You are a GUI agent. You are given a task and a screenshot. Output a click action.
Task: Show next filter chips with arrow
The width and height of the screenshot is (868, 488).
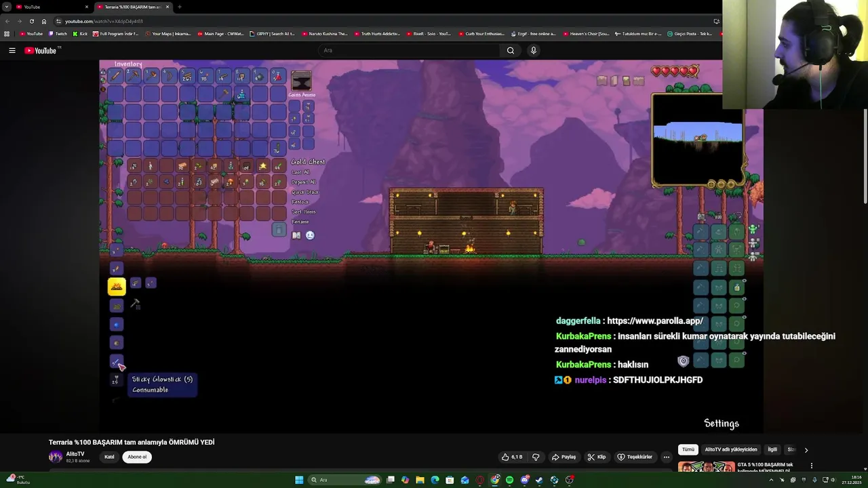point(806,450)
